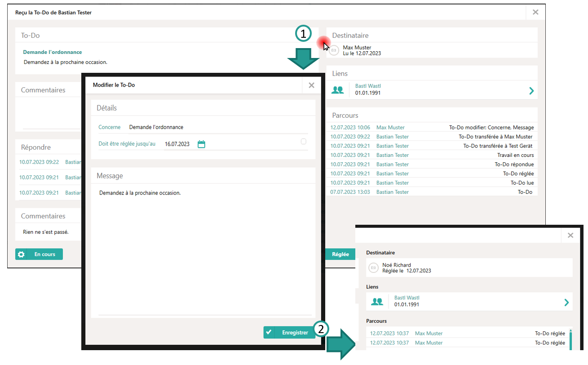Click the people icon beside Bastl Wastl 01.01.1991 in top Liens
Image resolution: width=588 pixels, height=365 pixels.
pos(337,90)
